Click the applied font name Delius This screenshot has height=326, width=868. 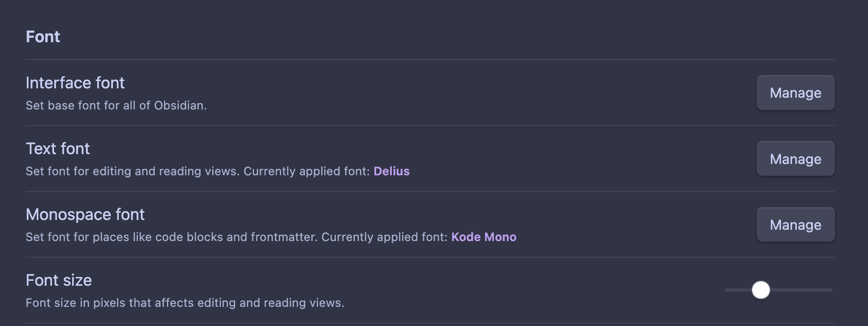[392, 171]
